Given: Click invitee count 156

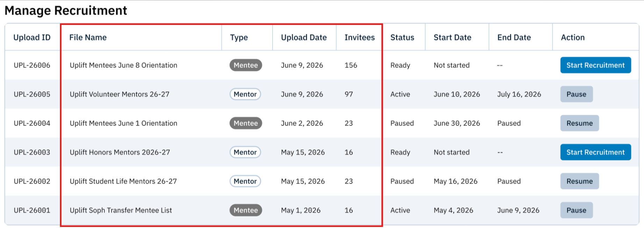Looking at the screenshot, I should (x=351, y=65).
